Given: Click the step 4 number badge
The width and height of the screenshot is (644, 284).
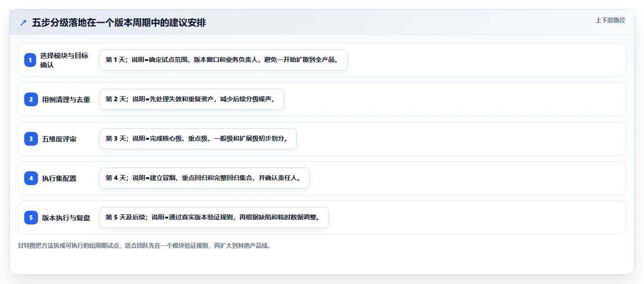Looking at the screenshot, I should pyautogui.click(x=31, y=178).
